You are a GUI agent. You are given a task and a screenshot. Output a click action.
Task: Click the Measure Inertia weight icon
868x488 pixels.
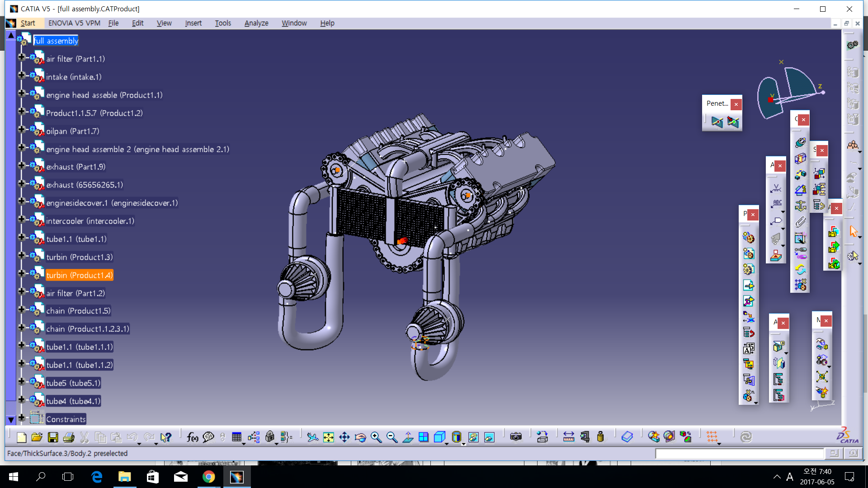pos(600,437)
